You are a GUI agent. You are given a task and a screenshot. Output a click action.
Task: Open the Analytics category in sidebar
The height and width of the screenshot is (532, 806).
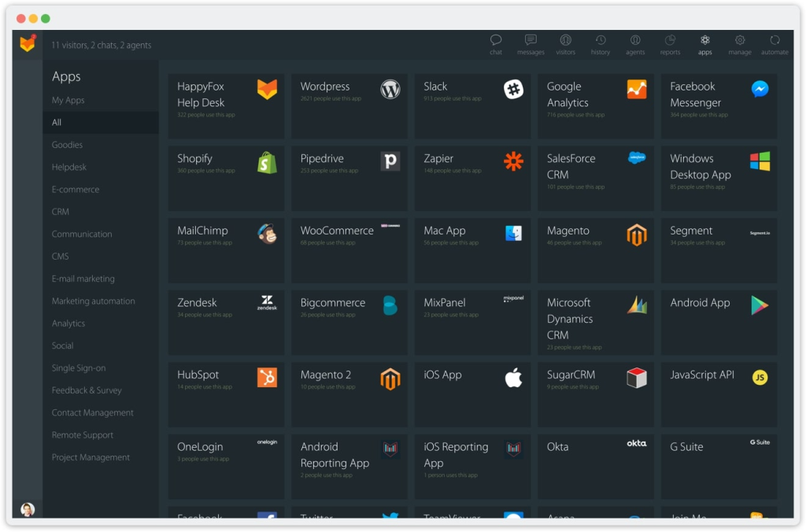click(68, 323)
